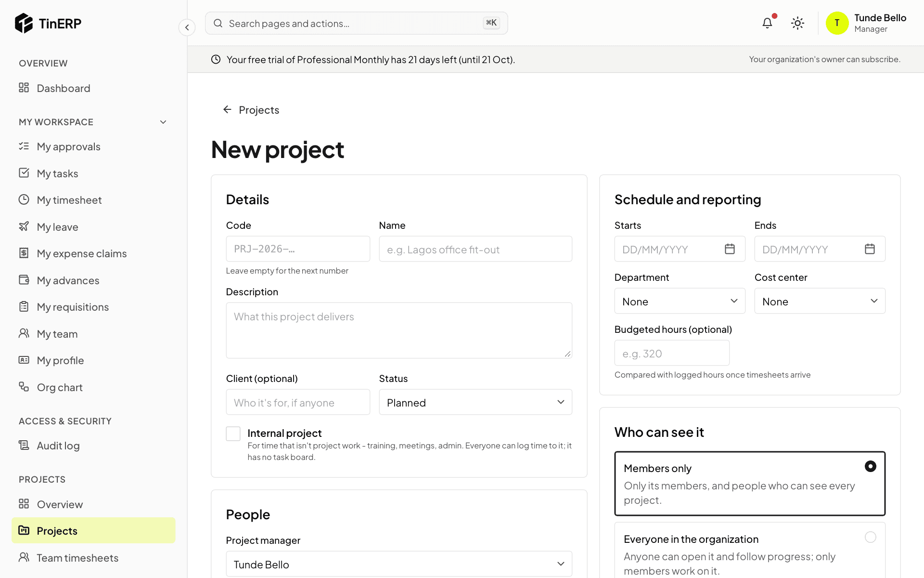
Task: Open My expense claims page
Action: [x=93, y=253]
